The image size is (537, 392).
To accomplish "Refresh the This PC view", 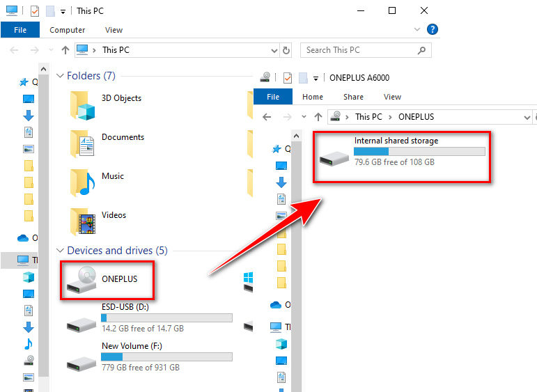I will [x=286, y=51].
